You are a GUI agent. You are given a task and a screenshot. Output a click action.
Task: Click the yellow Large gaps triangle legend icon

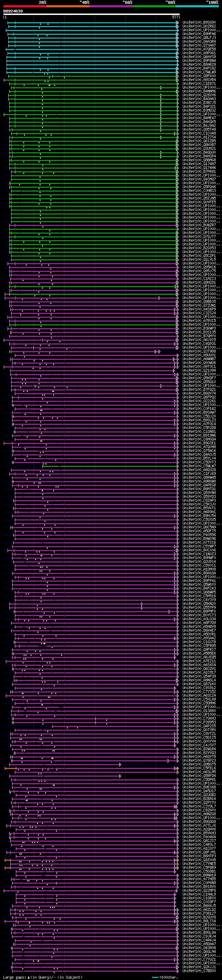[28, 977]
